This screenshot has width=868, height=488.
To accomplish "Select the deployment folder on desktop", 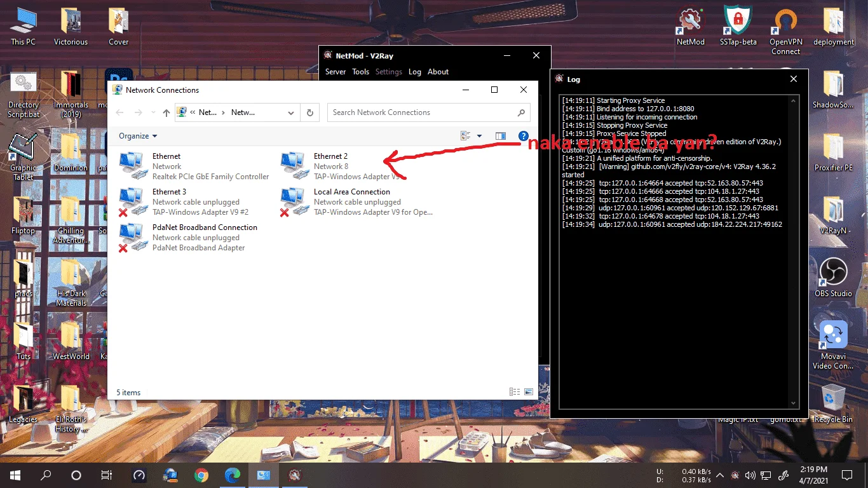I will tap(833, 27).
